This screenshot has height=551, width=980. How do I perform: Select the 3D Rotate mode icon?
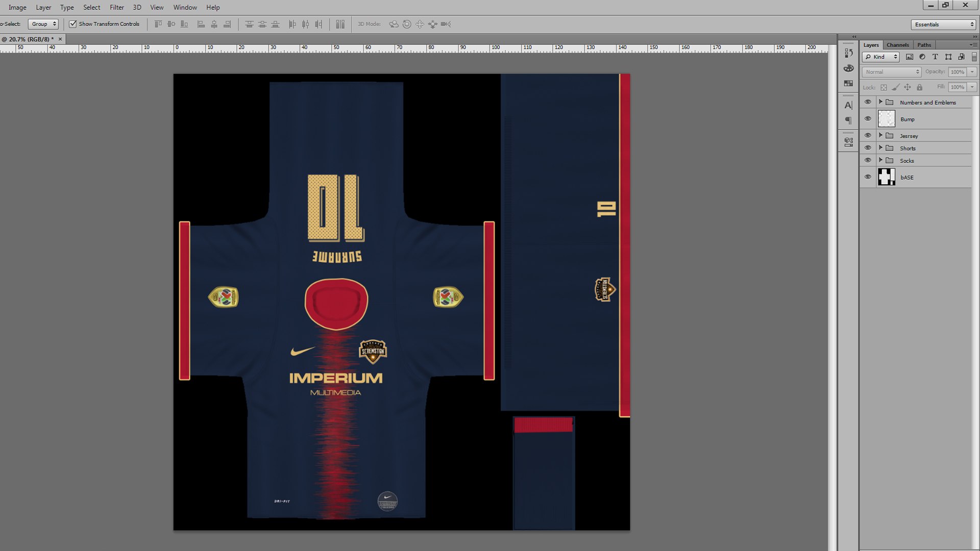coord(394,24)
